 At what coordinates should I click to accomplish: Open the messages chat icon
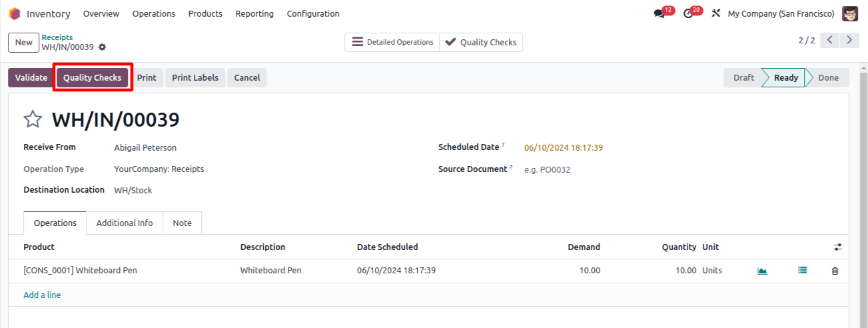point(659,14)
